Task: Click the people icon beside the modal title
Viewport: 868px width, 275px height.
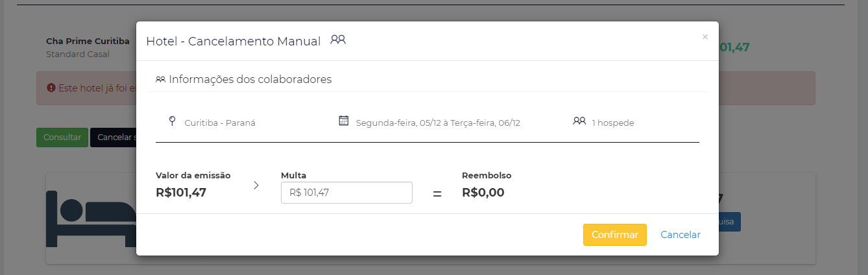Action: (337, 40)
